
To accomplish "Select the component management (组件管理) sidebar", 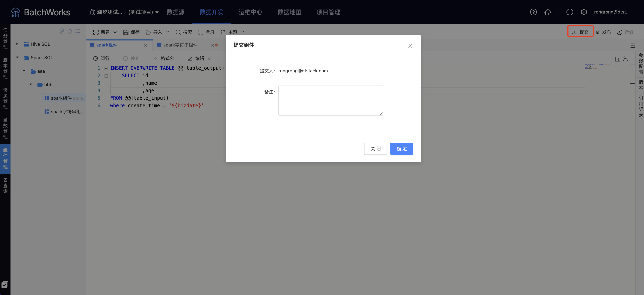I will [5, 159].
